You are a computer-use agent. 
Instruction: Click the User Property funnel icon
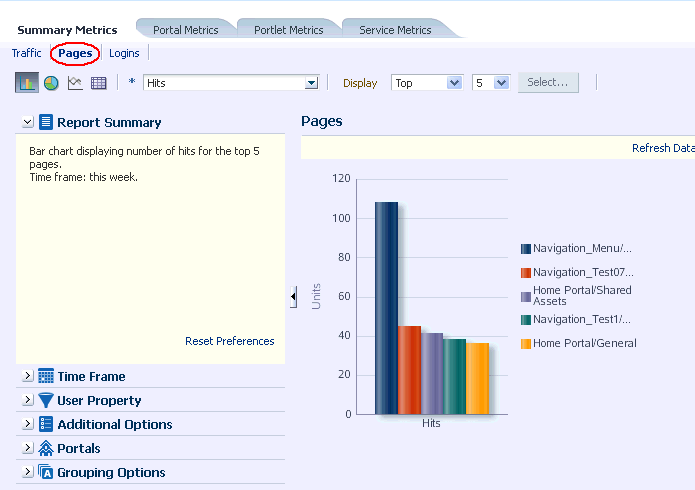pos(46,400)
